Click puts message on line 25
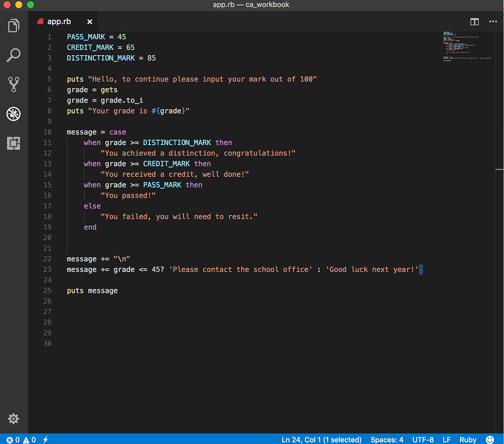The width and height of the screenshot is (504, 444). coord(92,291)
